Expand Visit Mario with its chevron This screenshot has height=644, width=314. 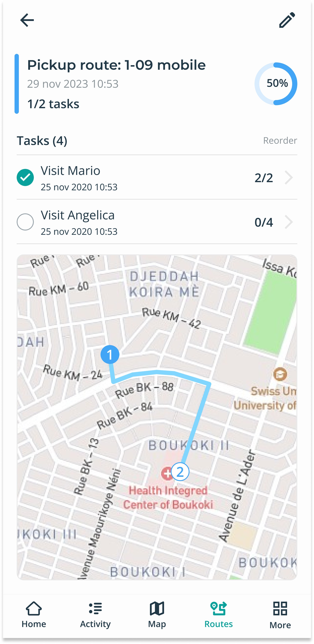(x=289, y=178)
